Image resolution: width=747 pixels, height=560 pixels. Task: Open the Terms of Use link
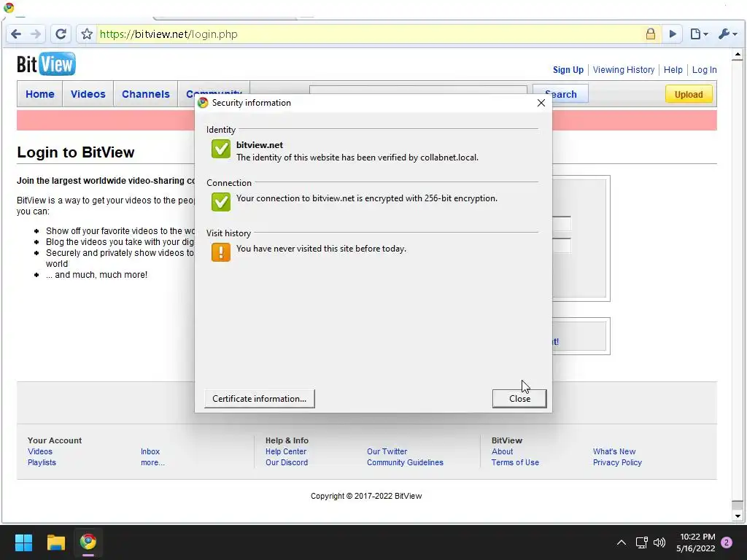[515, 462]
